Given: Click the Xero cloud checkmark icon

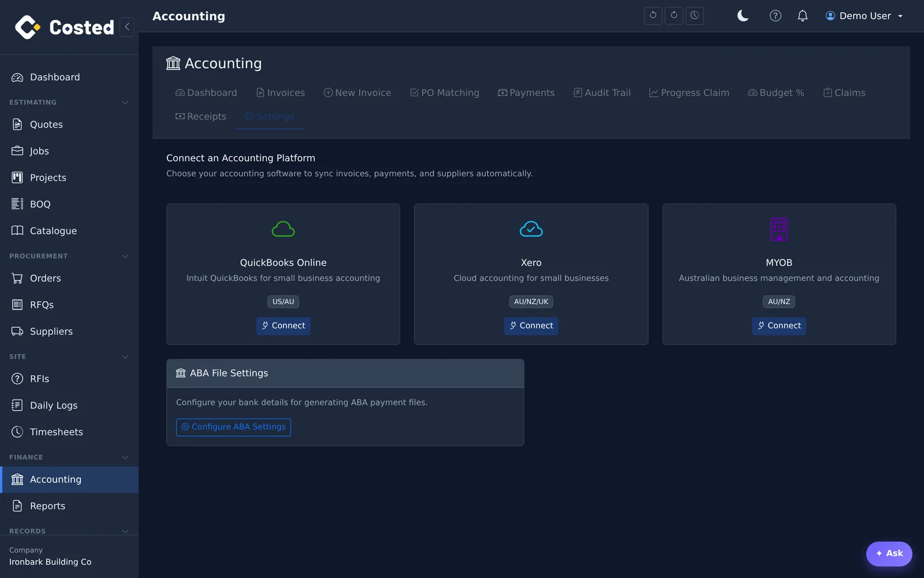Looking at the screenshot, I should (531, 229).
